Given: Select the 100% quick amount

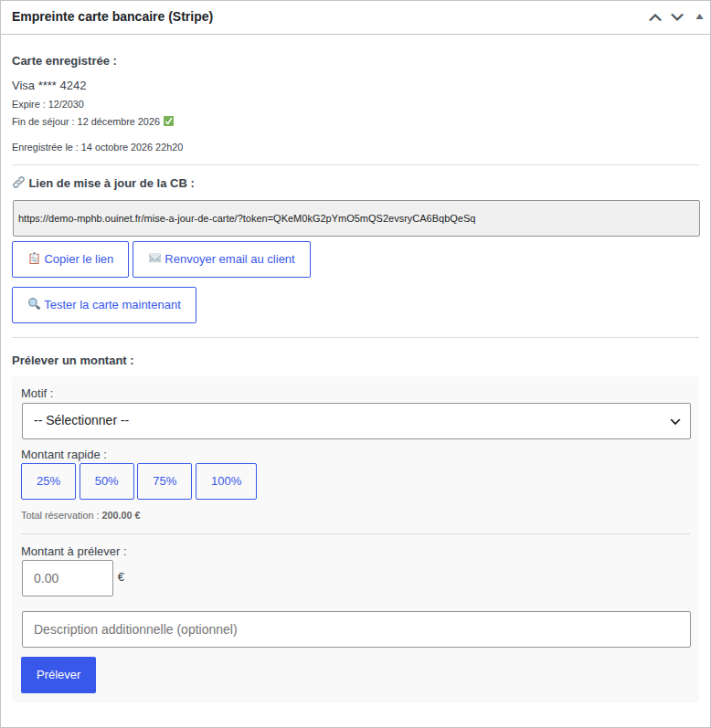Looking at the screenshot, I should pos(226,481).
